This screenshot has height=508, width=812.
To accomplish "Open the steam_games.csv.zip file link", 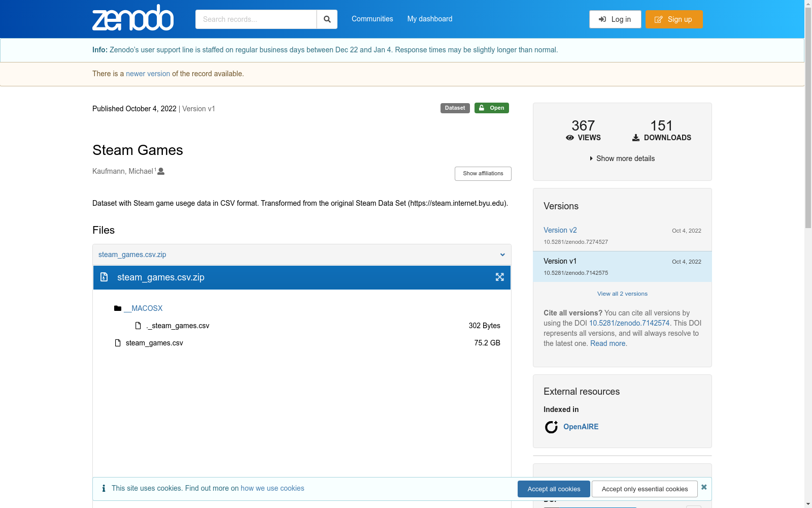I will pyautogui.click(x=132, y=255).
